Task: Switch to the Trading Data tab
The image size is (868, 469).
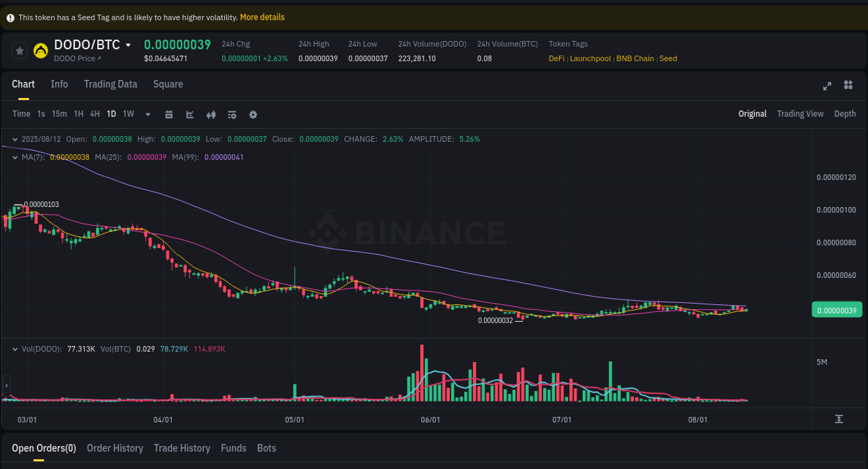Action: 110,84
